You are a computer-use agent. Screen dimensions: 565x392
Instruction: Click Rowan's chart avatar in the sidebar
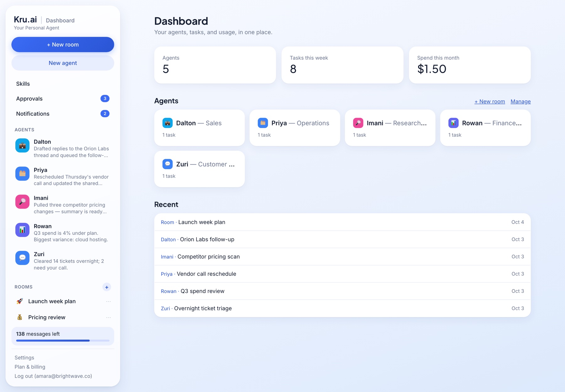click(22, 230)
